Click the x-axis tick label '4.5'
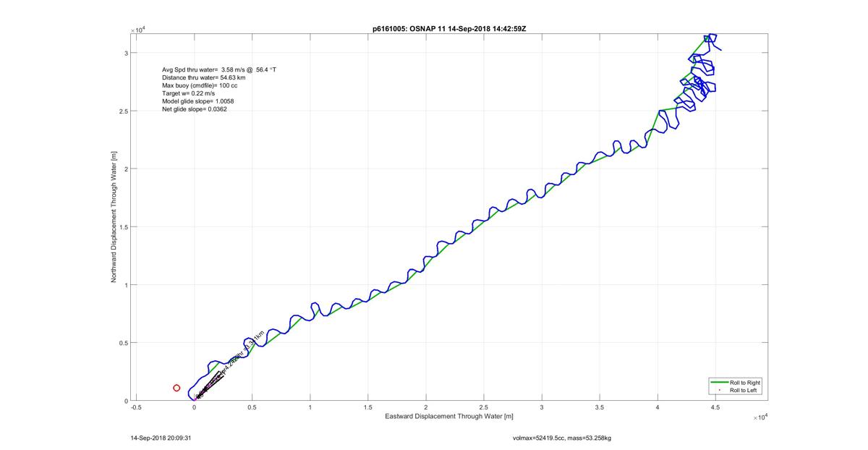868x450 pixels. coord(716,407)
